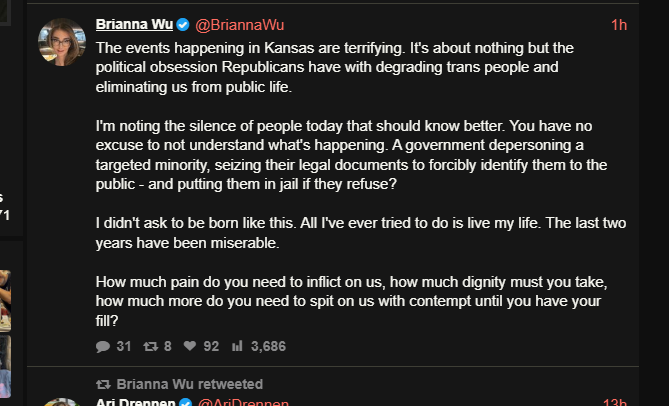Visit the @BriannaWu handle link

(239, 25)
